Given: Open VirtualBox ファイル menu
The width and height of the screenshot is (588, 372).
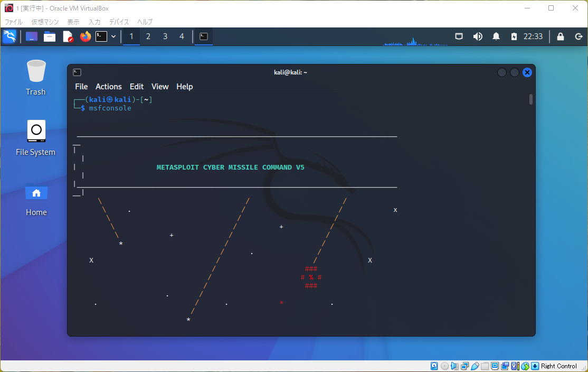Looking at the screenshot, I should pyautogui.click(x=14, y=22).
